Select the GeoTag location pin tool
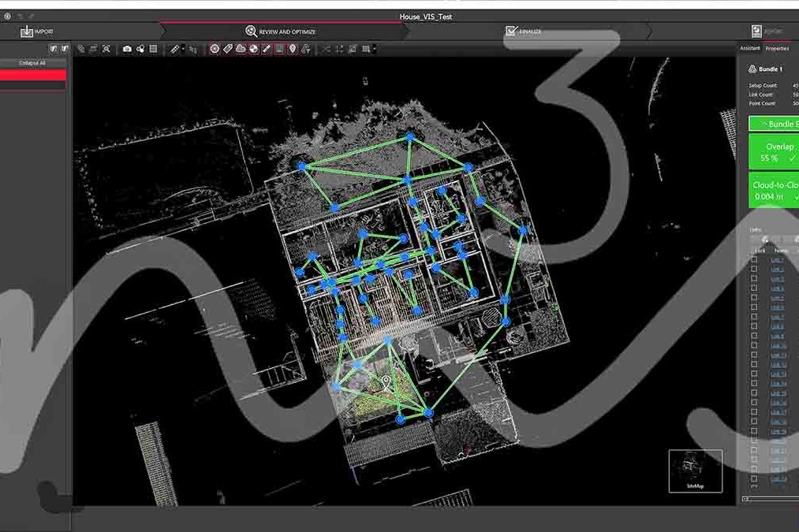 291,48
